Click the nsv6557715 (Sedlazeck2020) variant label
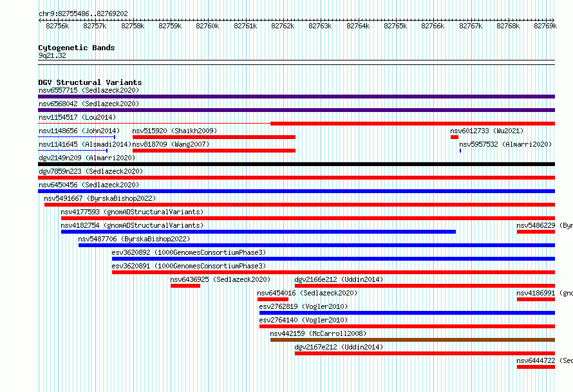 [89, 90]
